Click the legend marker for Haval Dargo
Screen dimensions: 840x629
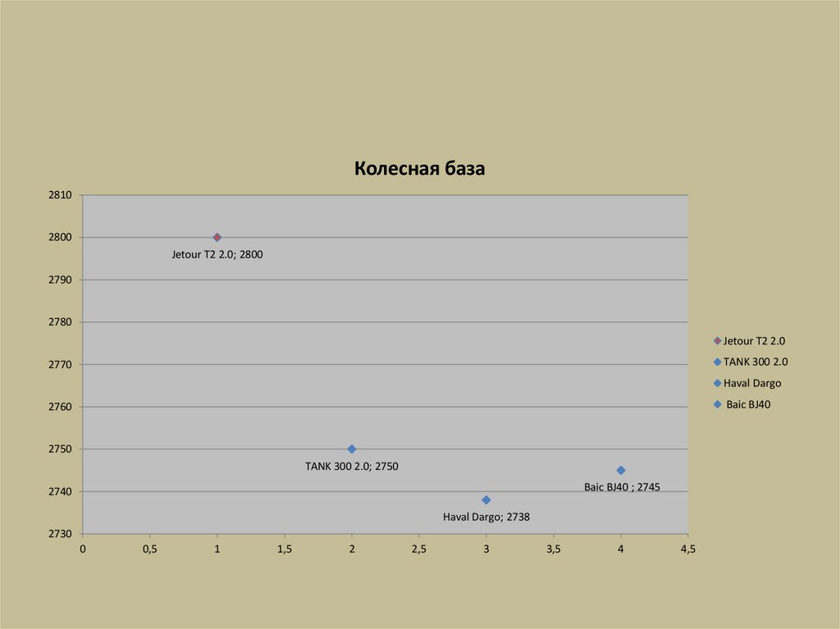717,383
